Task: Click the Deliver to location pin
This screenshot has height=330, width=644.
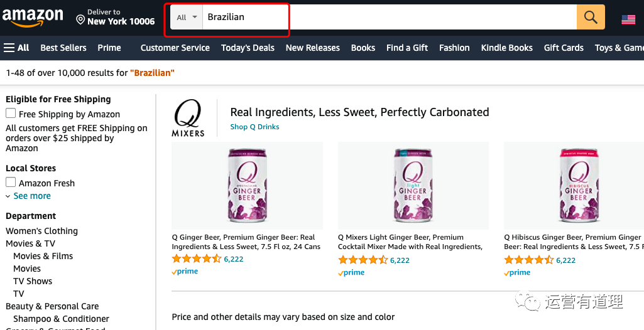Action: tap(80, 19)
